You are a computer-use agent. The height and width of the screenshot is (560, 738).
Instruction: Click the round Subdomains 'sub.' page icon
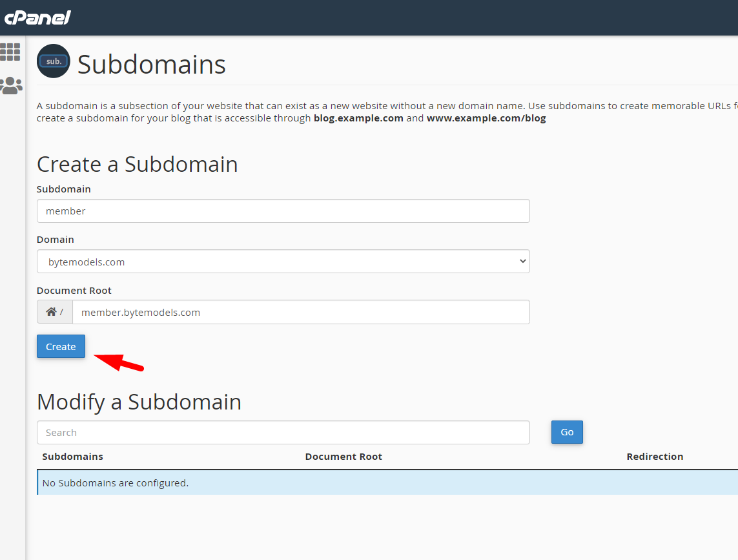54,61
